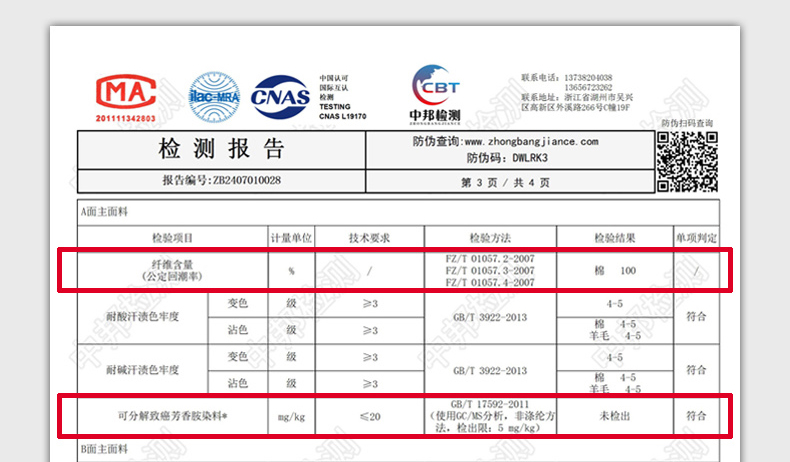Viewport: 790px width, 462px height.
Task: Click the 检验方法 column header
Action: 490,238
